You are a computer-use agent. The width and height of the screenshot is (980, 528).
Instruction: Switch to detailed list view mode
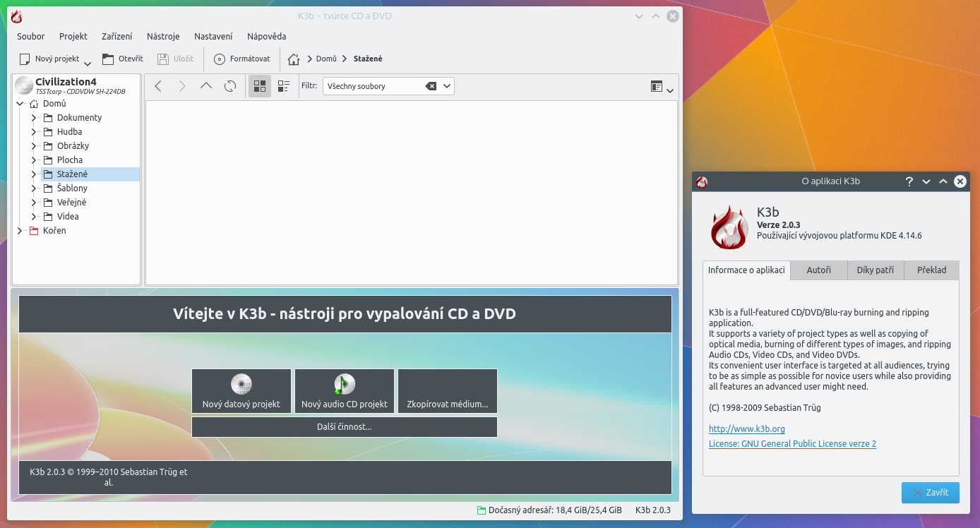tap(284, 86)
